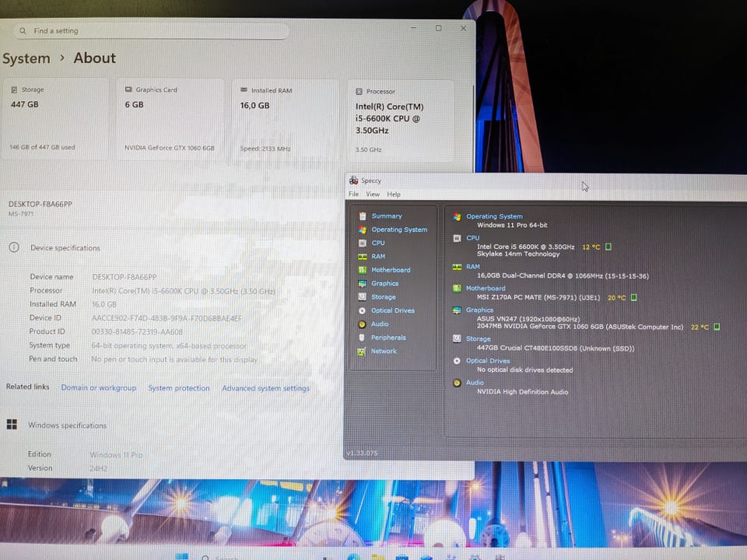Click 'Skylake 14nm Technology' text in Speccy
Image resolution: width=747 pixels, height=560 pixels.
click(518, 254)
